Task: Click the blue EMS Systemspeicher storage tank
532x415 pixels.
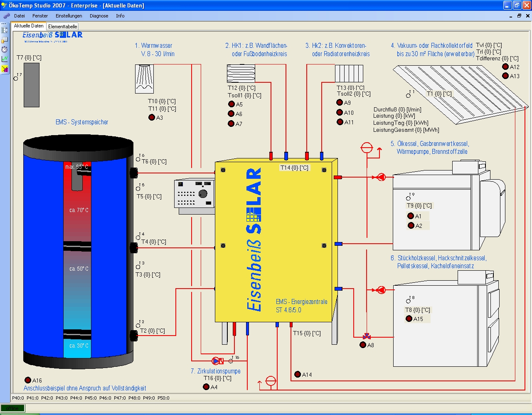Action: [x=79, y=252]
